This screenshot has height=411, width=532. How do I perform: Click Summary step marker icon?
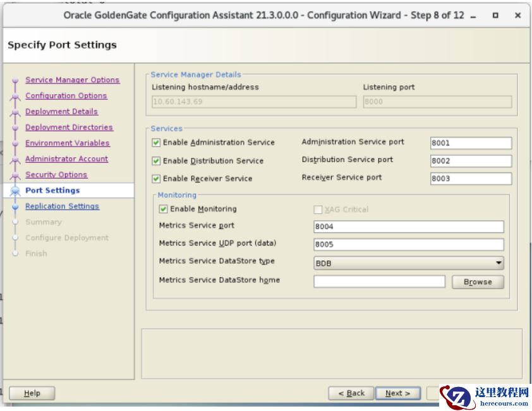[15, 222]
